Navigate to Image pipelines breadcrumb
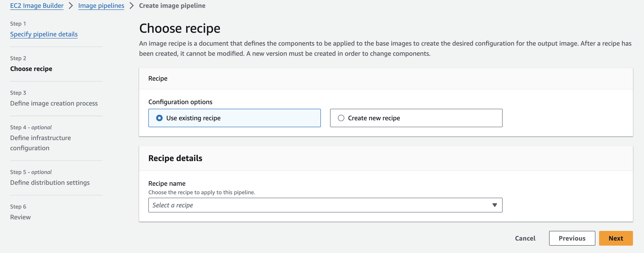 [x=101, y=6]
